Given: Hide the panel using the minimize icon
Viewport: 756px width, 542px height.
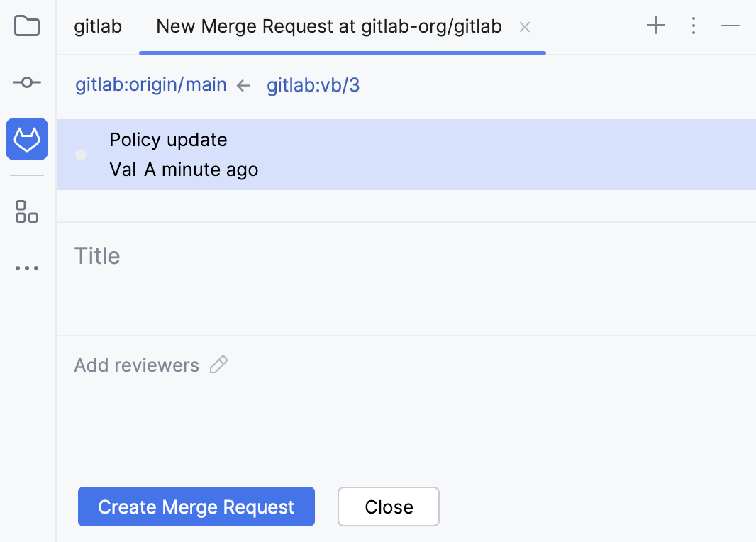Looking at the screenshot, I should (x=730, y=26).
